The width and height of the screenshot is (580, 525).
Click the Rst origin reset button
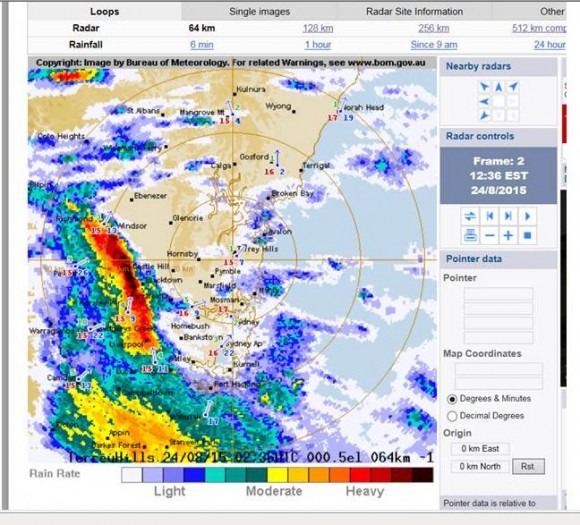528,466
